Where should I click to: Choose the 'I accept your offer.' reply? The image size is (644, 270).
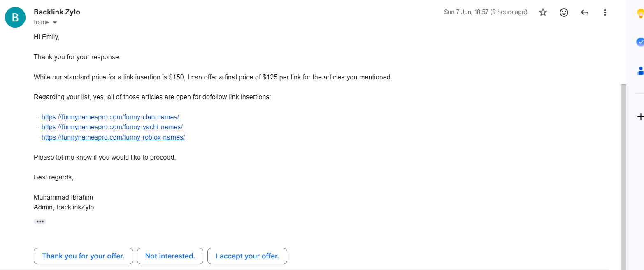tap(247, 256)
